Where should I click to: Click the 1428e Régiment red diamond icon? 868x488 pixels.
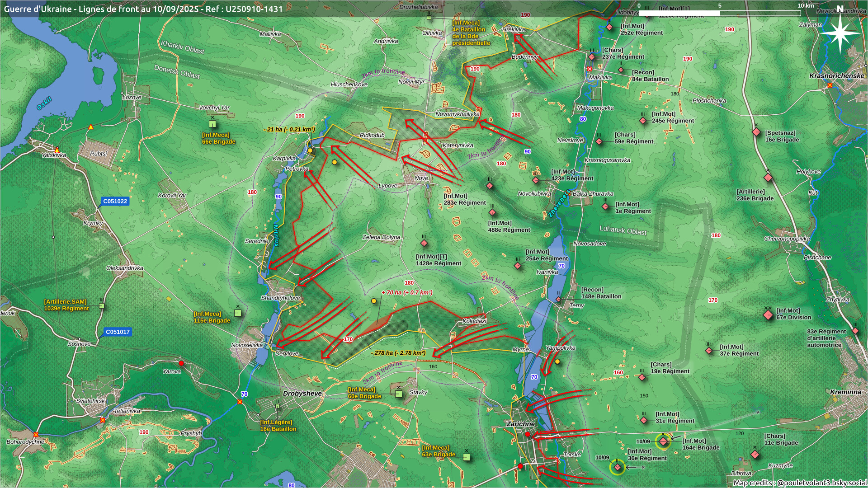424,244
